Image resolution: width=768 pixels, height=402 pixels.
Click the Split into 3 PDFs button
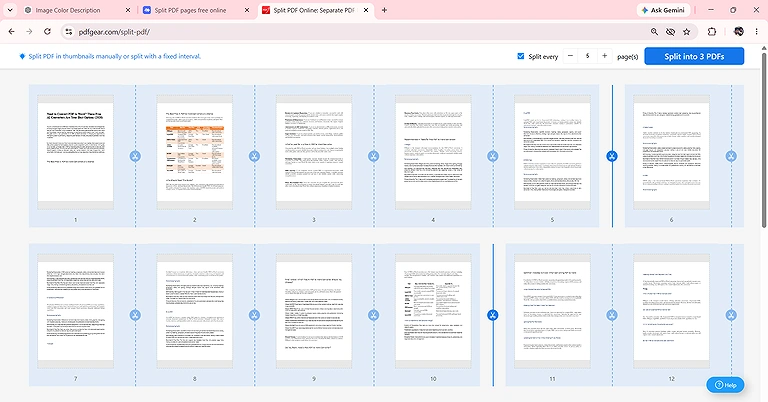pyautogui.click(x=694, y=56)
